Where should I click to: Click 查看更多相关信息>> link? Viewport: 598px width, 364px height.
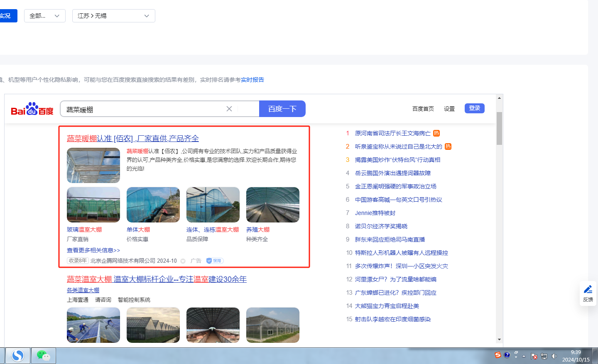point(93,250)
